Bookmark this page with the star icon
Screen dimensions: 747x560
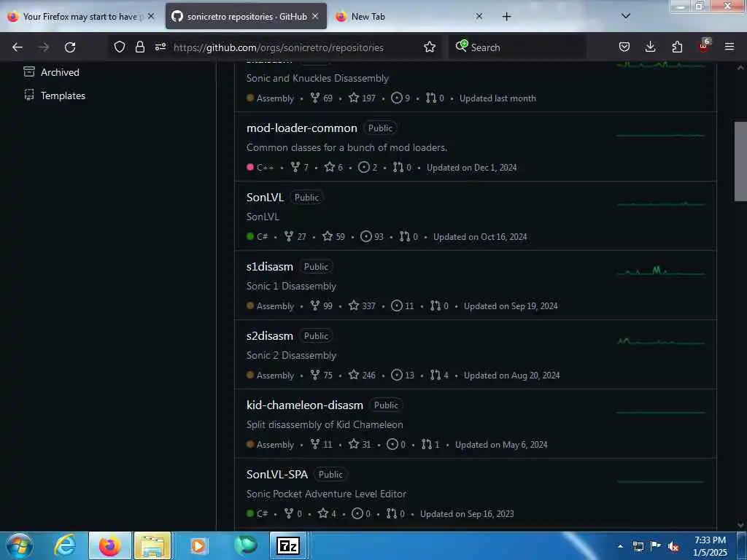(430, 47)
